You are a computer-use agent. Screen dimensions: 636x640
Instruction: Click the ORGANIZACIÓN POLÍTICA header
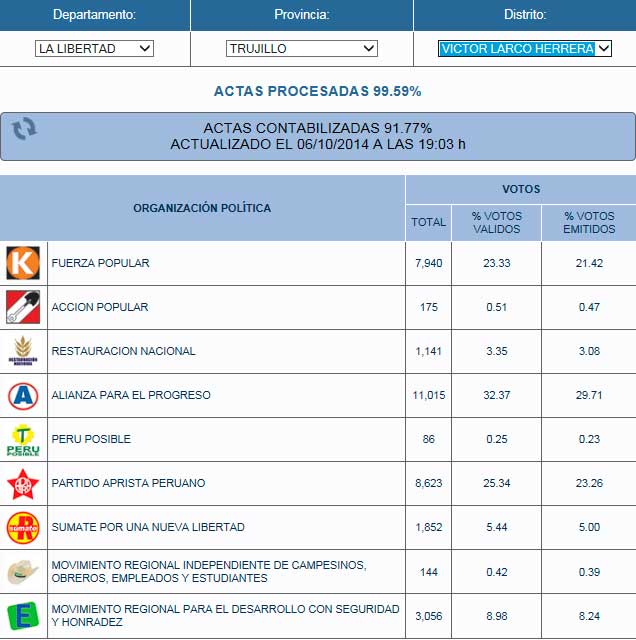[202, 208]
